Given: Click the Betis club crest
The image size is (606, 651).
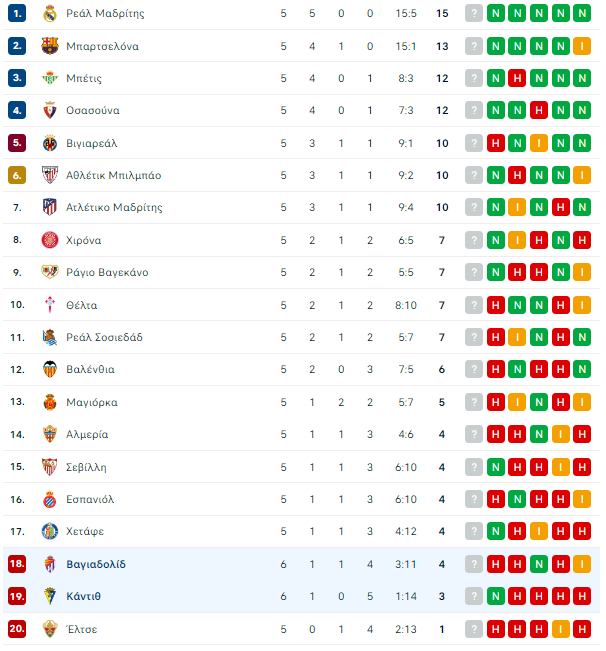Looking at the screenshot, I should point(50,78).
